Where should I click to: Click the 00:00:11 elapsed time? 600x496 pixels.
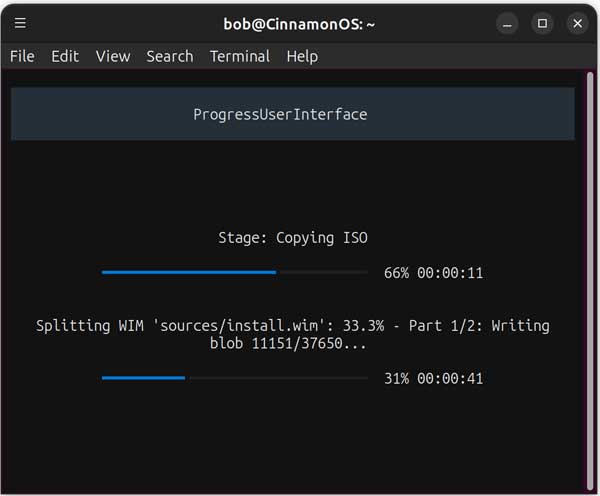[x=450, y=273]
